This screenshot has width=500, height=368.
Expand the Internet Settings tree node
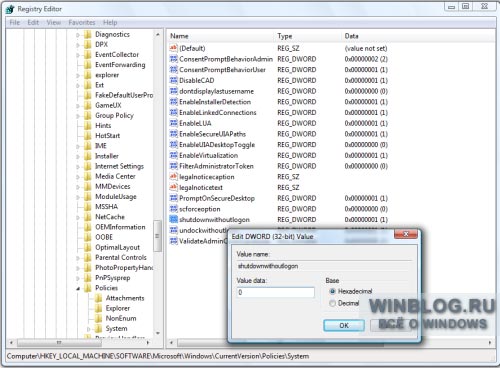click(x=78, y=166)
